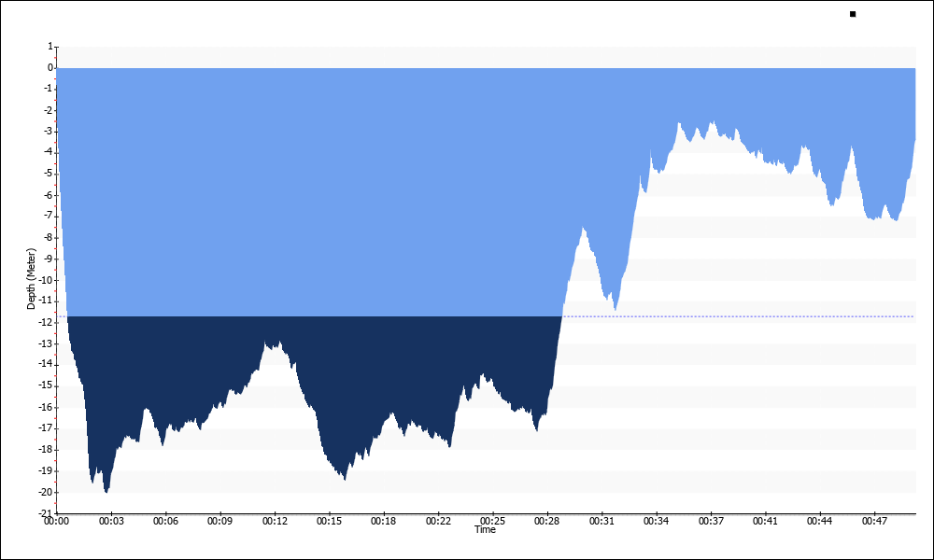This screenshot has height=560, width=934.
Task: Select the 00:34 time axis label
Action: (x=656, y=521)
